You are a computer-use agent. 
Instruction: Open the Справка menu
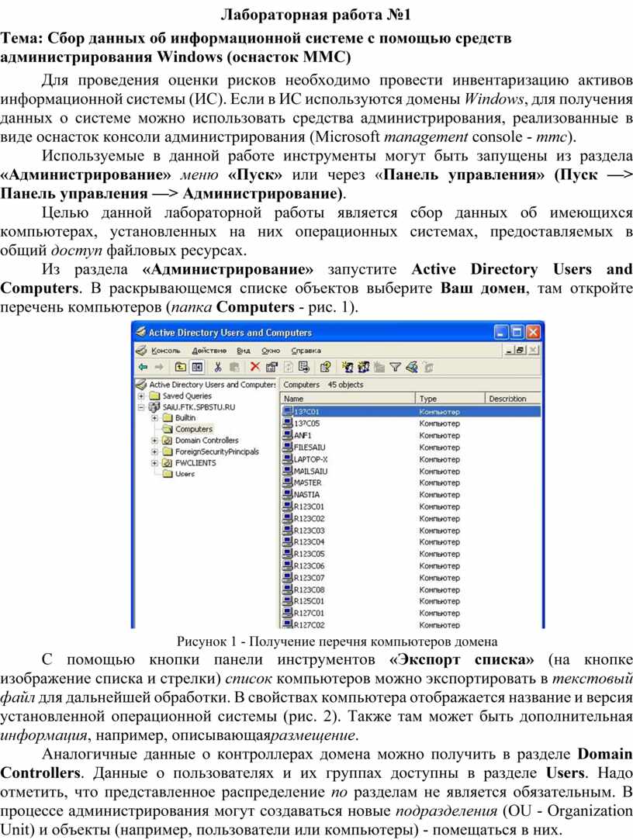(x=306, y=351)
